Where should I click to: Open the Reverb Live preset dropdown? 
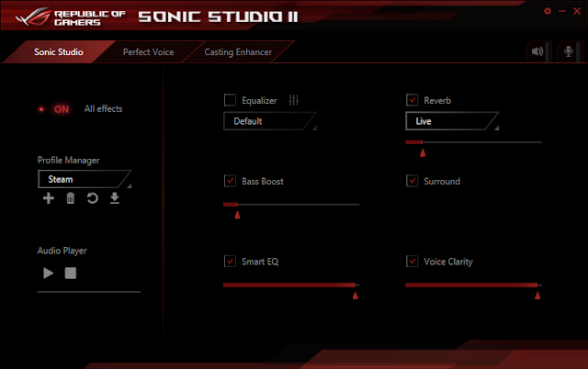click(452, 121)
